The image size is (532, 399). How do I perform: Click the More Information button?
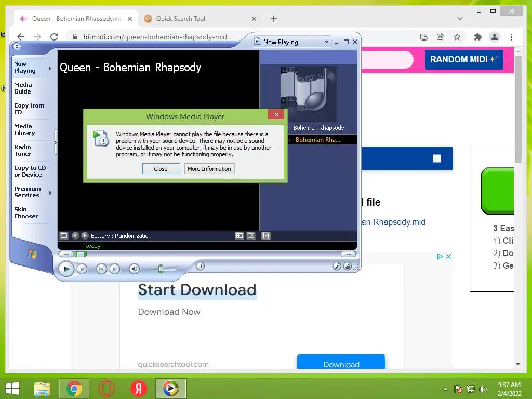pyautogui.click(x=209, y=169)
